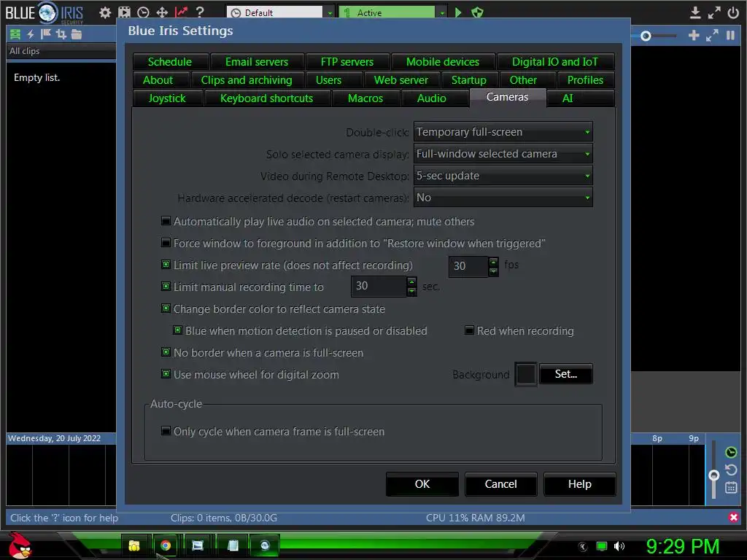
Task: Toggle Use mouse wheel for digital zoom
Action: pyautogui.click(x=166, y=374)
